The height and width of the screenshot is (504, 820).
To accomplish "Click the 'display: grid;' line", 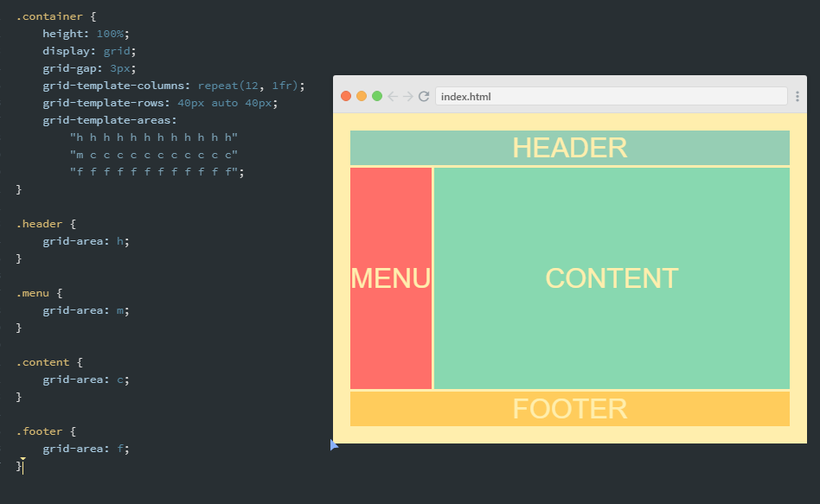I will [x=89, y=51].
